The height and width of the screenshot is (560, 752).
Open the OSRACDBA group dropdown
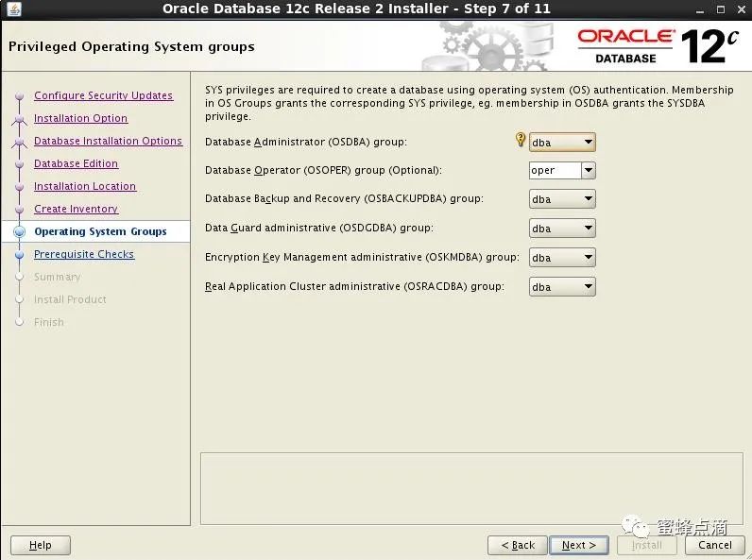point(562,287)
